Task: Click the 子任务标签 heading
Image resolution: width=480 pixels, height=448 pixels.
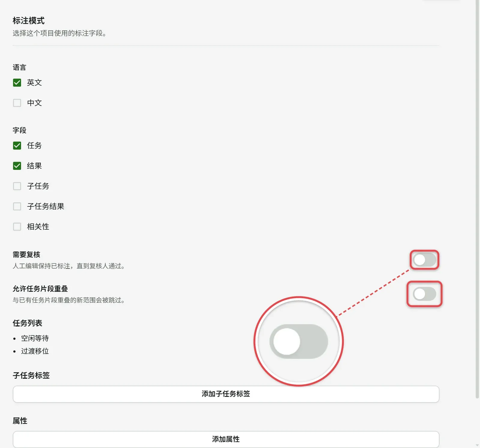Action: [x=31, y=375]
